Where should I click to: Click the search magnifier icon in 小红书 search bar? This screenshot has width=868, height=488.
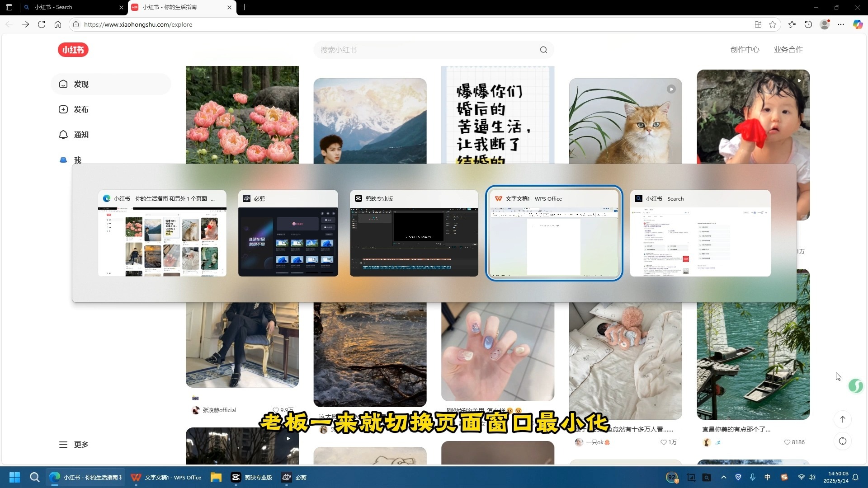pos(543,50)
